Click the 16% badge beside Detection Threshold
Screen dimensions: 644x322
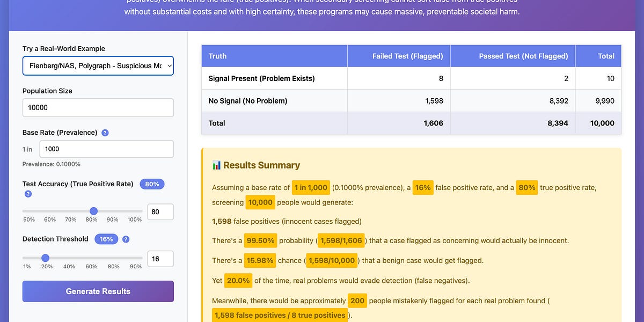106,239
